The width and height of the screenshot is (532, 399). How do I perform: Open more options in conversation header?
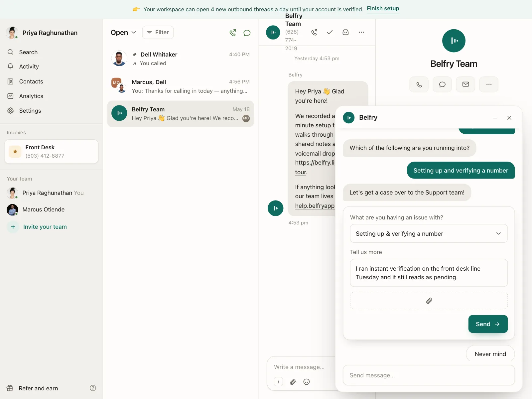coord(361,32)
